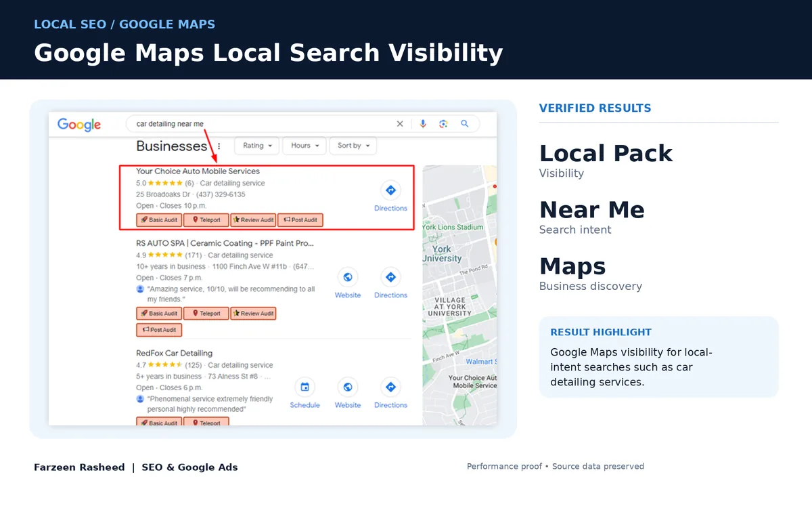This screenshot has width=812, height=508.
Task: Open Your Choice Auto Mobile Services listing title
Action: coord(198,171)
